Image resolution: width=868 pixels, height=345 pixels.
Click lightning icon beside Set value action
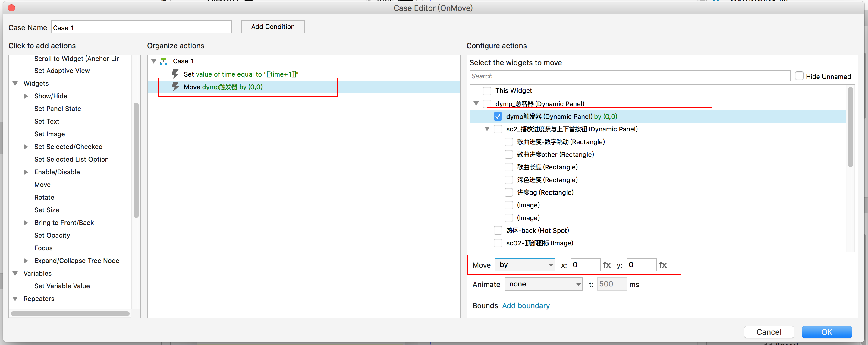[x=175, y=74]
